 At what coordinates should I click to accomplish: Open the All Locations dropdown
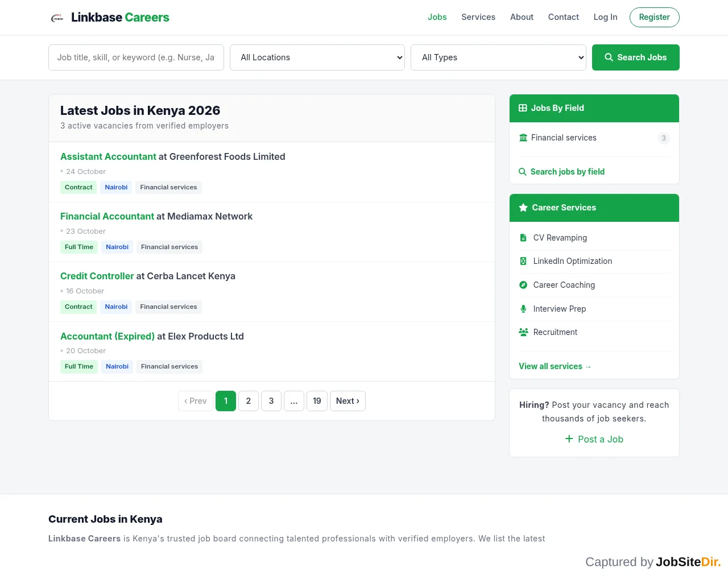[x=317, y=57]
